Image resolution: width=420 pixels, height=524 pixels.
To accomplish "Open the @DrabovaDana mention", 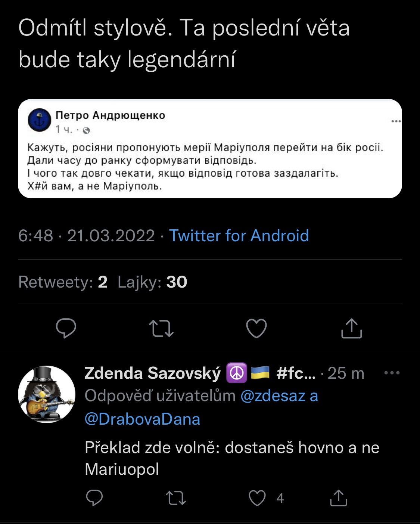I will pos(142,419).
